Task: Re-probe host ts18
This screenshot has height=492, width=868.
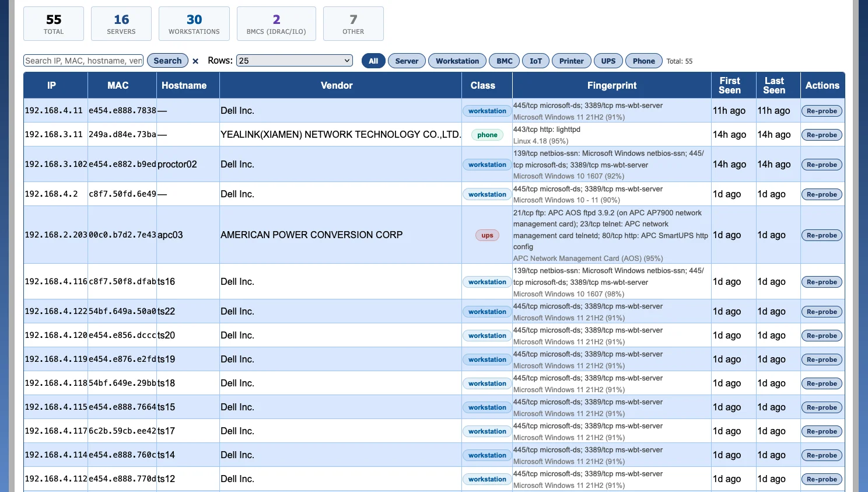Action: click(x=822, y=383)
